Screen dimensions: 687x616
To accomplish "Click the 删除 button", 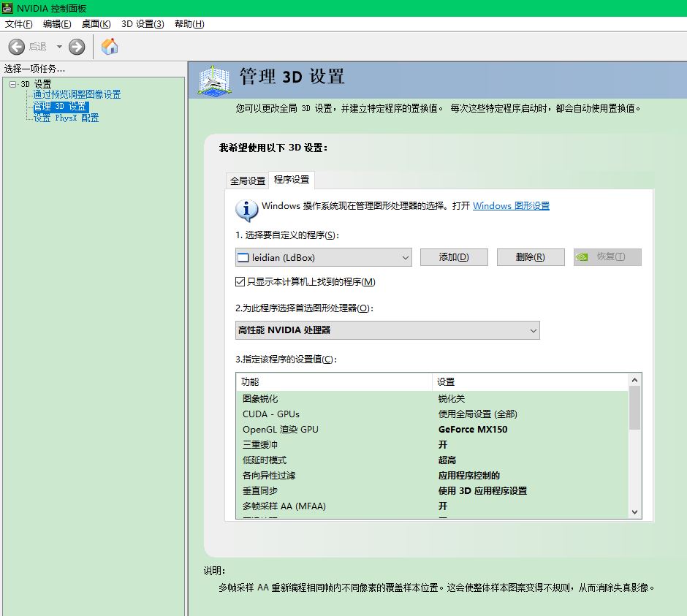I will tap(530, 257).
